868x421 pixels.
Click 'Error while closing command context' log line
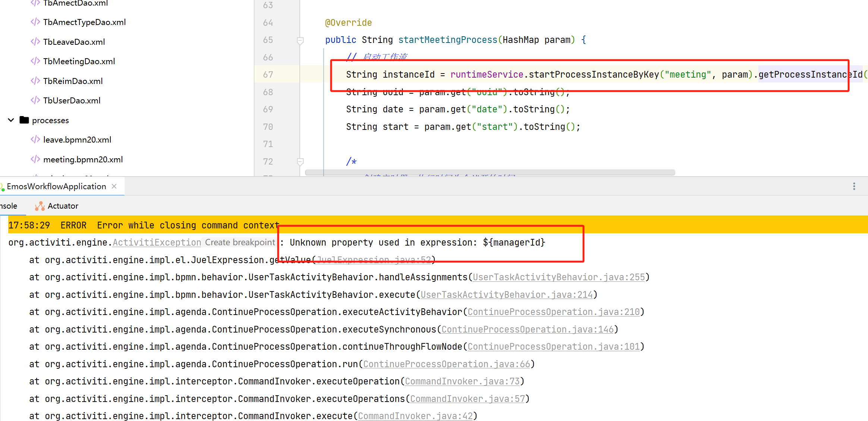click(188, 225)
